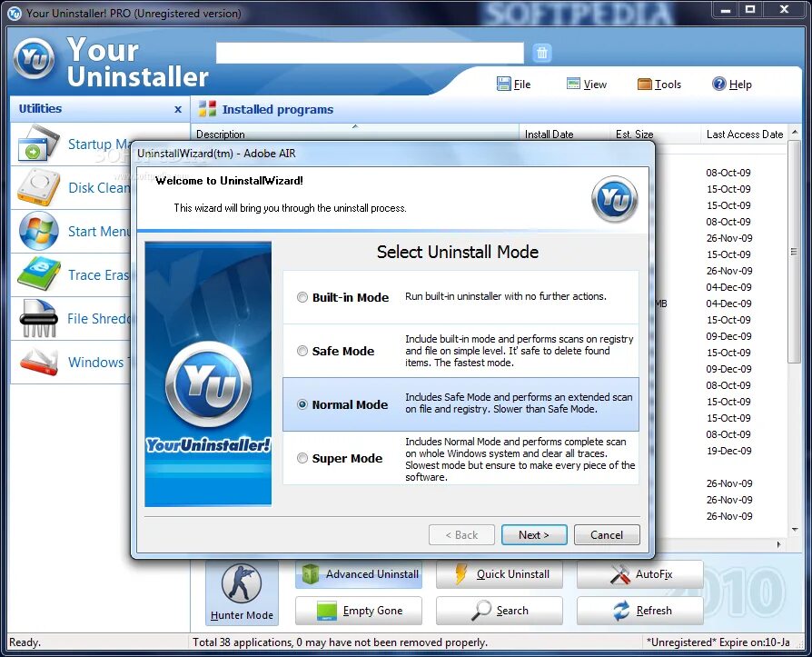The height and width of the screenshot is (657, 812).
Task: Open Windows Tools swiss-knife icon
Action: tap(39, 362)
